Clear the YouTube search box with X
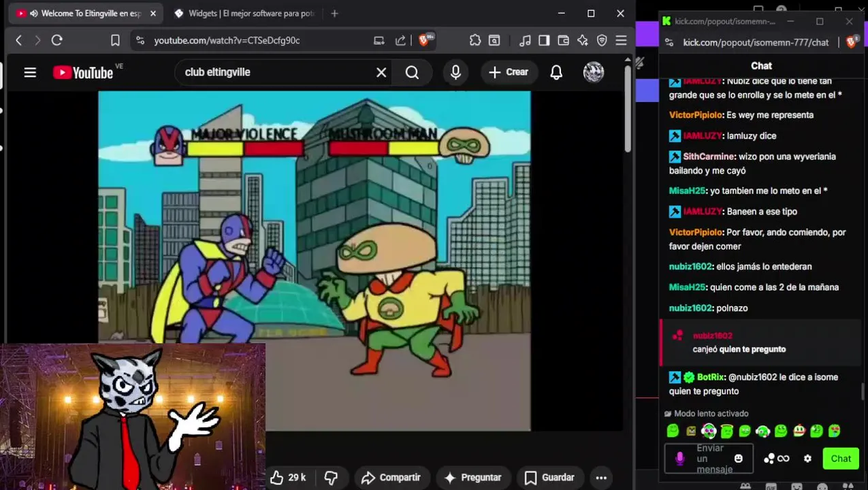The width and height of the screenshot is (868, 490). (381, 72)
